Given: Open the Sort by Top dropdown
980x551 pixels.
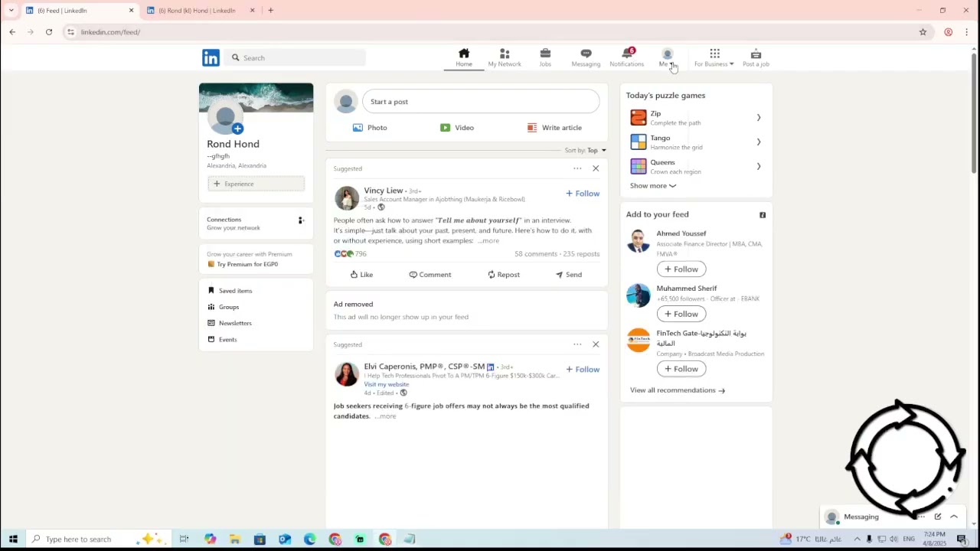Looking at the screenshot, I should pos(586,150).
